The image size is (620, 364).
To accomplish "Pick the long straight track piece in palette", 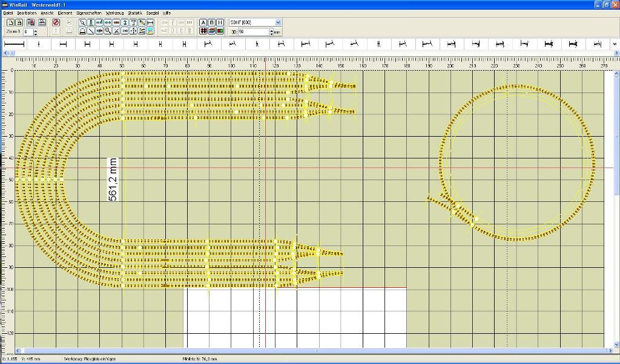I will (14, 44).
